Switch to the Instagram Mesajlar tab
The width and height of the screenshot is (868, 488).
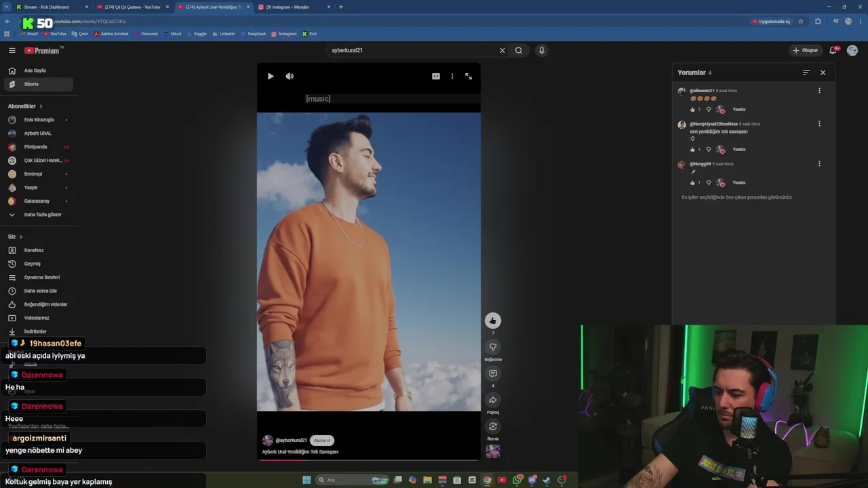294,7
